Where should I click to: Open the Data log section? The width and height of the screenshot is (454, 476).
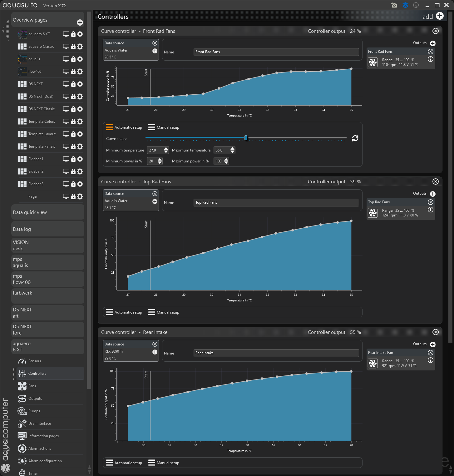point(47,229)
